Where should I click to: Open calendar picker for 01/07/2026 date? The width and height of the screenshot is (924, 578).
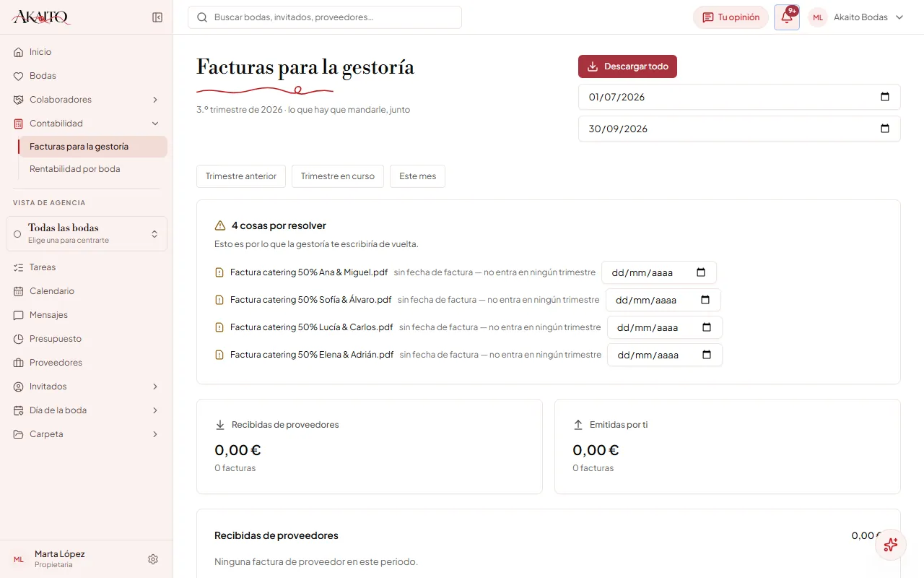click(x=885, y=97)
